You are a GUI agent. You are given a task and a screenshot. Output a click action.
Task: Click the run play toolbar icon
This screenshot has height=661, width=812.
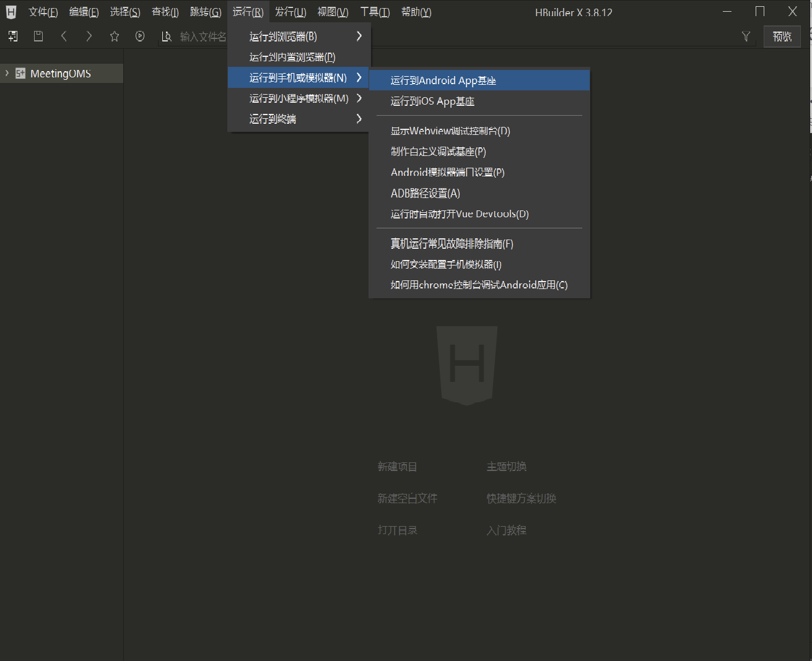pyautogui.click(x=140, y=37)
